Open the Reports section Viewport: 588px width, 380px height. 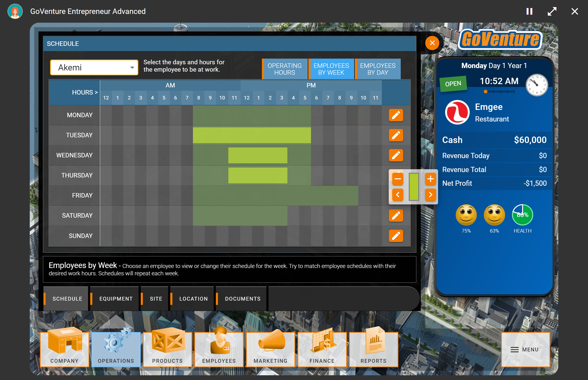pyautogui.click(x=374, y=350)
